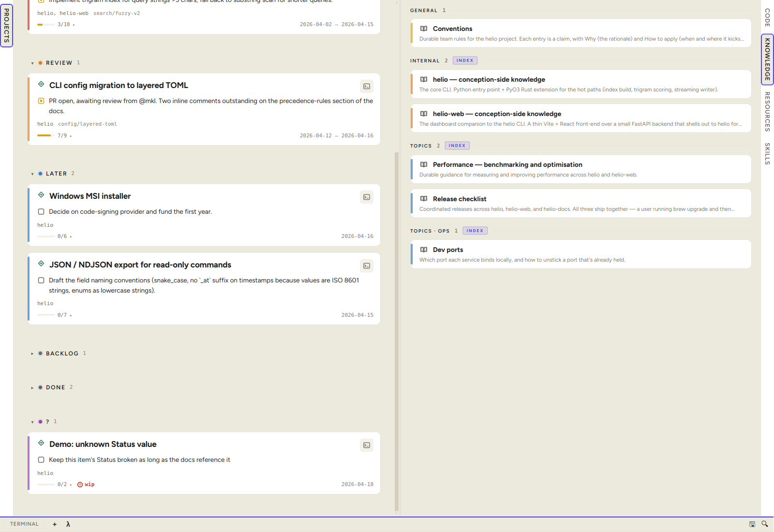
Task: Check 'Decide on code-signing provider' task
Action: tap(41, 212)
